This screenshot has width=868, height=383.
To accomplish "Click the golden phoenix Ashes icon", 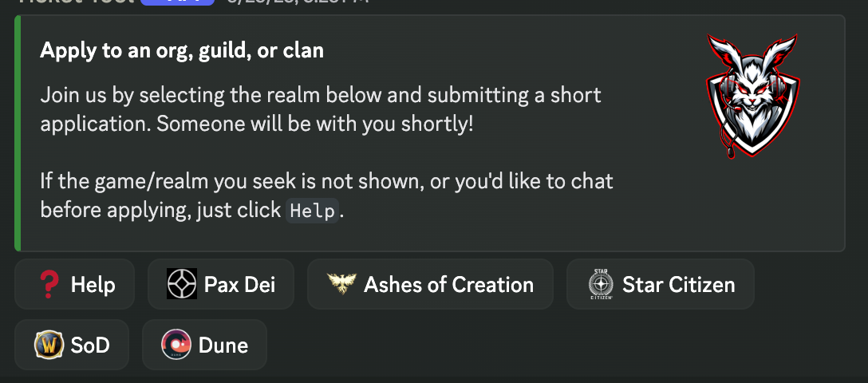I will tap(341, 285).
